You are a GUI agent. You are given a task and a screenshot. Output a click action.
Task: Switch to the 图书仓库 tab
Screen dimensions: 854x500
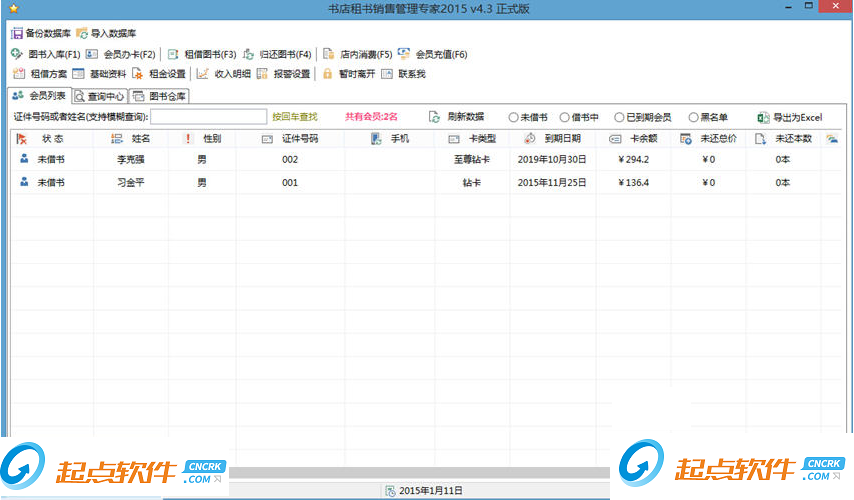160,96
